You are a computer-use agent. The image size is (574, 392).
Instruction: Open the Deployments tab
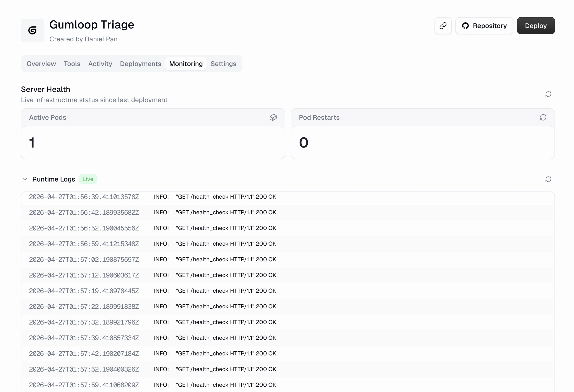click(141, 64)
